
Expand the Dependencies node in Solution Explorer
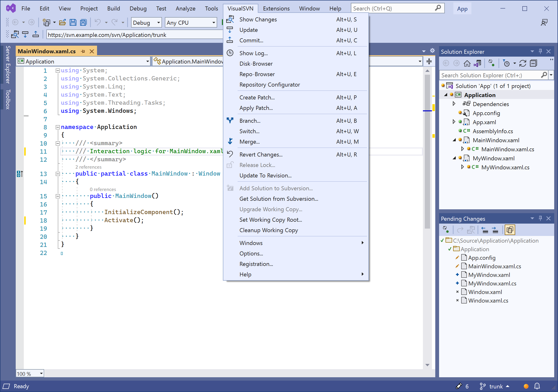[x=454, y=104]
